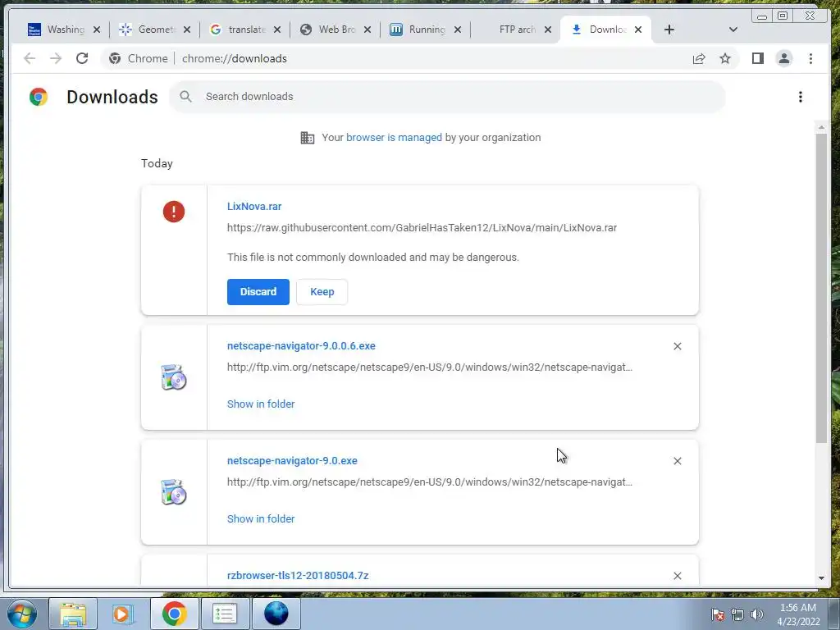Screen dimensions: 840x630
Task: Click the LixNova.rar GitHub source URL
Action: [422, 228]
